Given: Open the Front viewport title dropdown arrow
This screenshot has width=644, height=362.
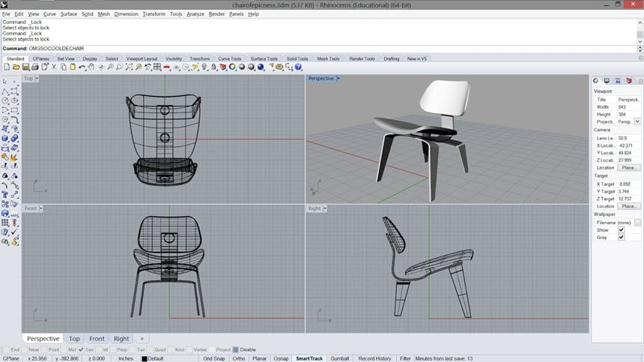Looking at the screenshot, I should [40, 209].
